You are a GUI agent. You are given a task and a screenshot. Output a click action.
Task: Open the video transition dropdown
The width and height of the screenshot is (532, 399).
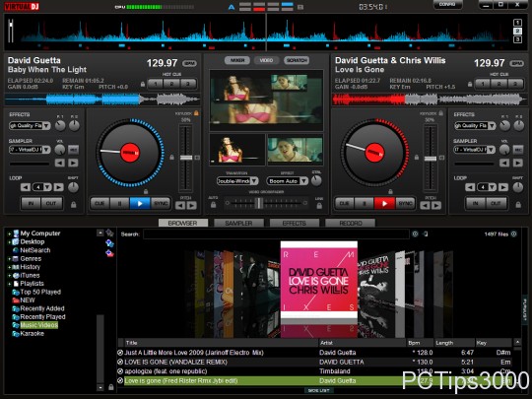pyautogui.click(x=237, y=181)
